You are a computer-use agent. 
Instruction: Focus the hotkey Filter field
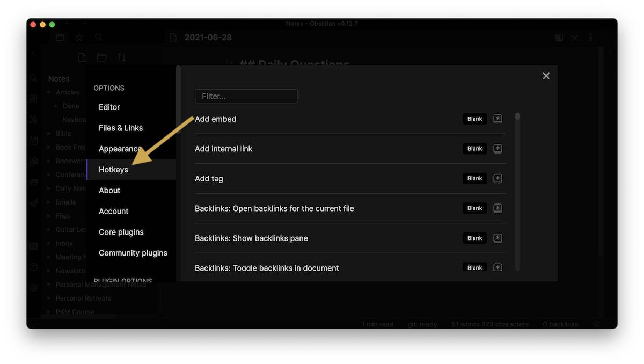coord(246,96)
